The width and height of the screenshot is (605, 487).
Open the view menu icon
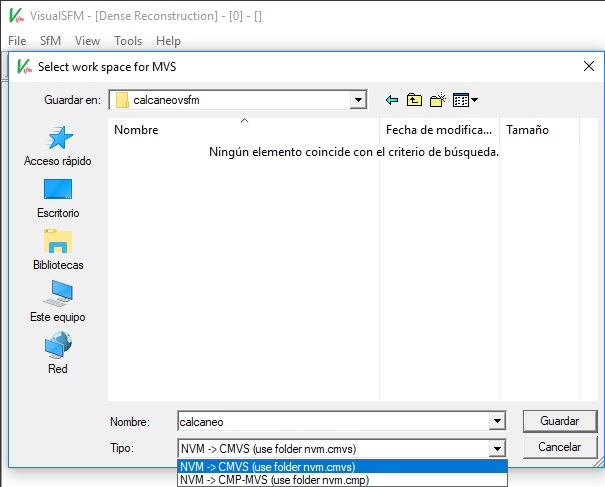(x=464, y=100)
